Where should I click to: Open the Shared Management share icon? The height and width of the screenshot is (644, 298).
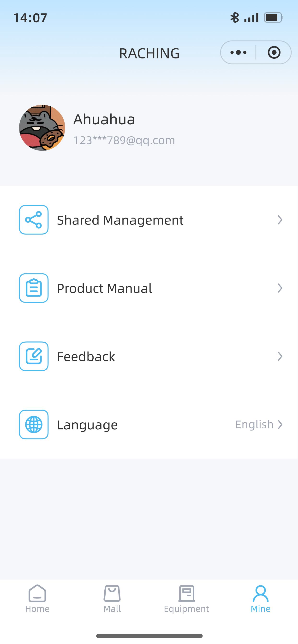tap(34, 220)
